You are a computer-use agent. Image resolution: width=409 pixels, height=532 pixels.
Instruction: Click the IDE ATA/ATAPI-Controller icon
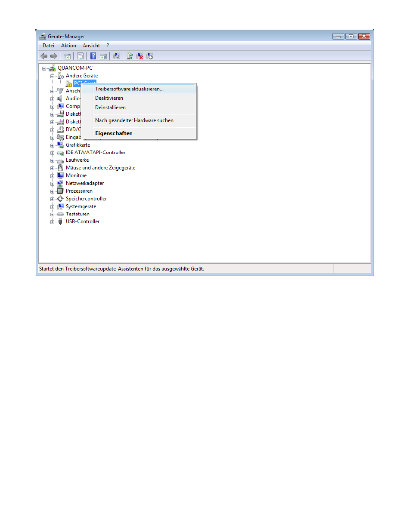(61, 153)
